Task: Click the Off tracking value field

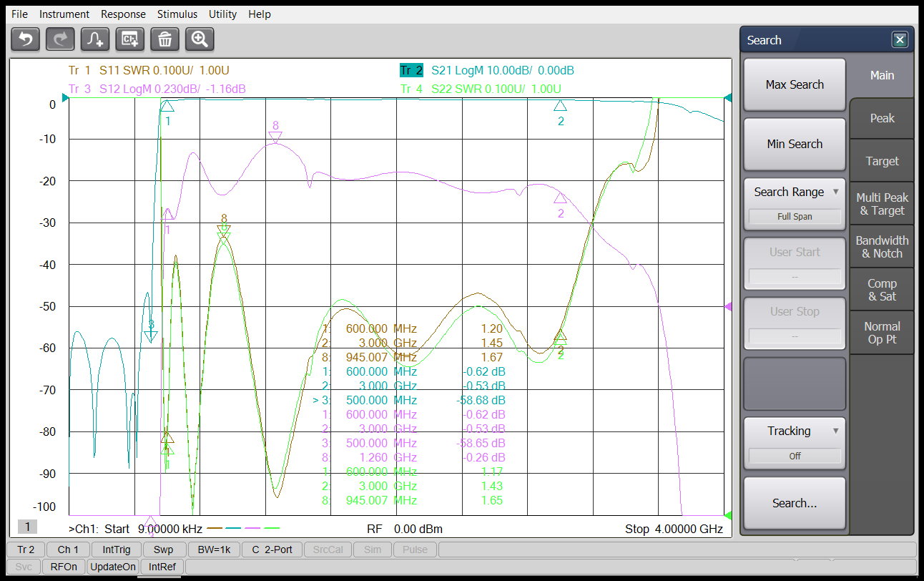Action: pyautogui.click(x=795, y=456)
